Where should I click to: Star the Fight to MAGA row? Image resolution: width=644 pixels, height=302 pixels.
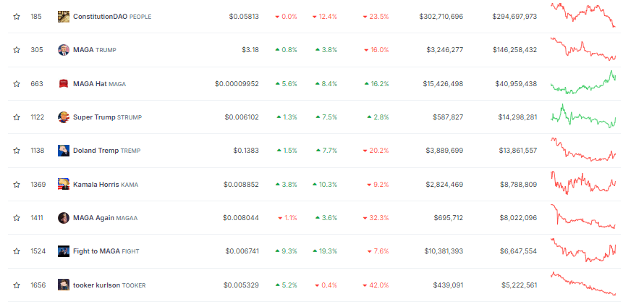[x=17, y=251]
